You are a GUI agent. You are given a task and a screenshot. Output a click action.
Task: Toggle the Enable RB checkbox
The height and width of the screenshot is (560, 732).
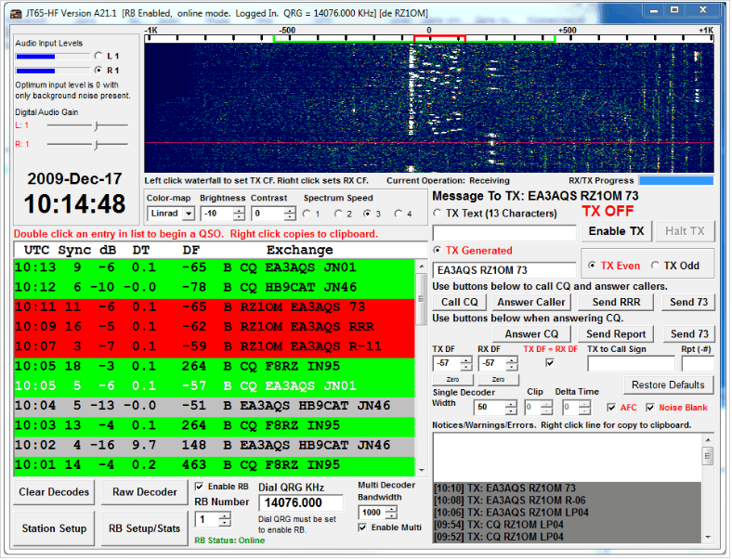coord(200,487)
